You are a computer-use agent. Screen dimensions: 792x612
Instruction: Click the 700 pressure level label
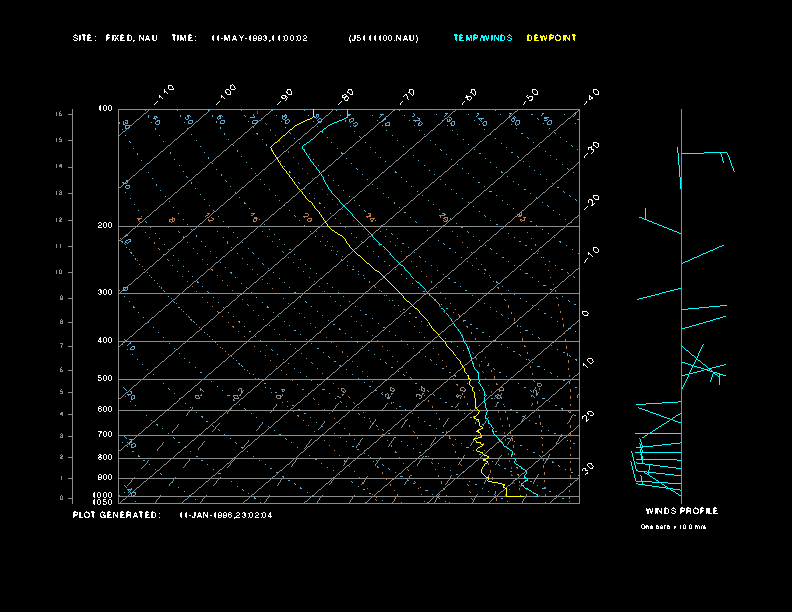tap(104, 435)
